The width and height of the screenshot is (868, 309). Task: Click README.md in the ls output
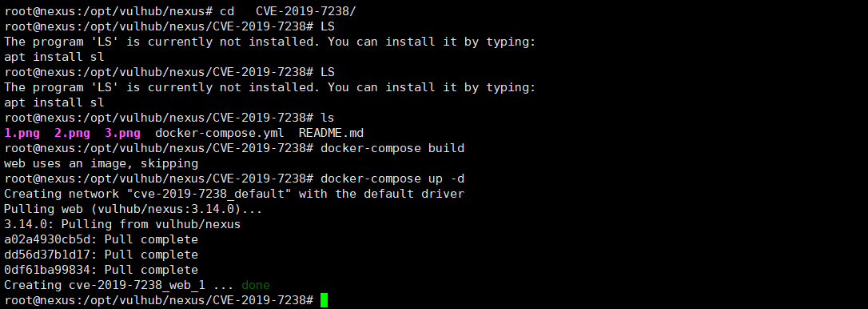click(331, 133)
